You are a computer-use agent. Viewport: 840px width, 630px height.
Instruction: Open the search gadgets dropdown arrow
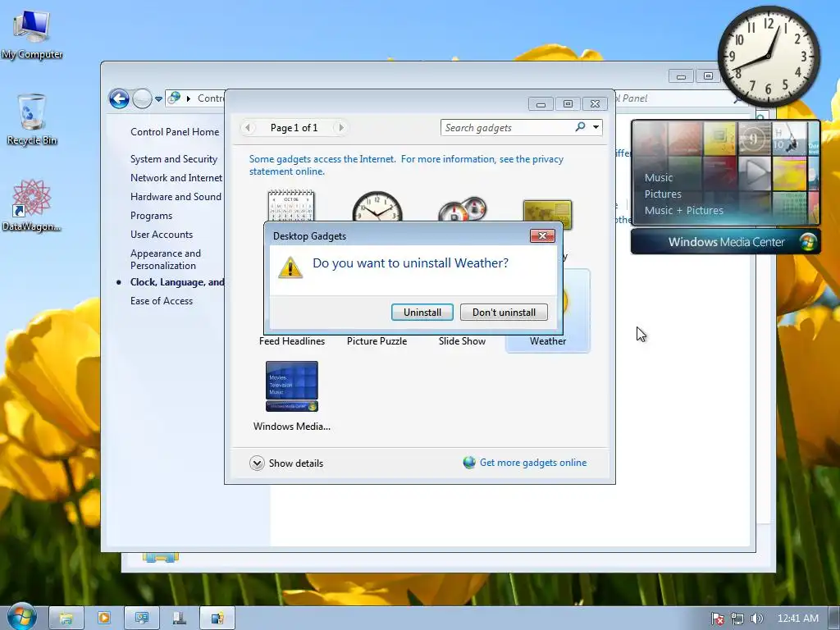[x=596, y=127]
